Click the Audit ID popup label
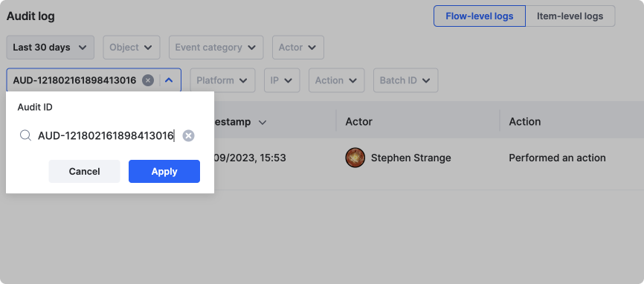Image resolution: width=644 pixels, height=284 pixels. pos(35,107)
